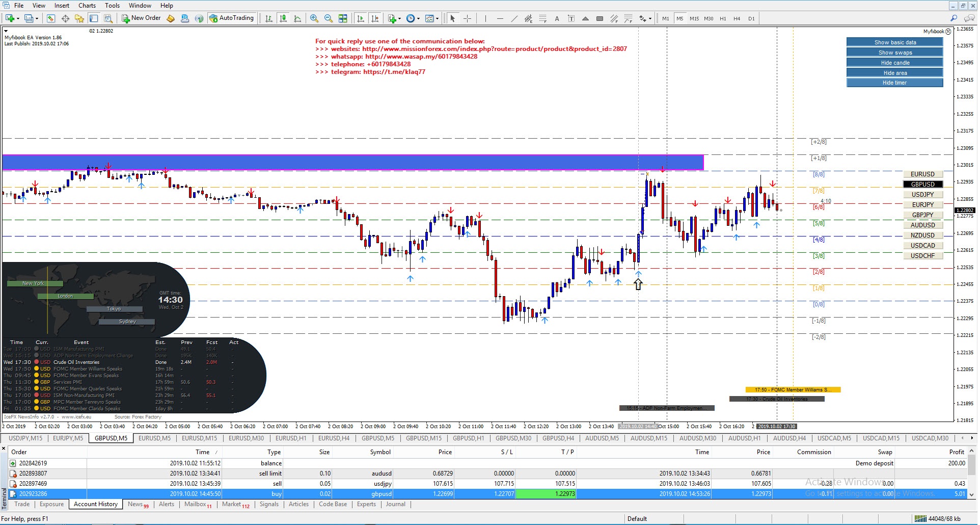The width and height of the screenshot is (980, 525).
Task: Open the Insert menu
Action: tap(62, 6)
